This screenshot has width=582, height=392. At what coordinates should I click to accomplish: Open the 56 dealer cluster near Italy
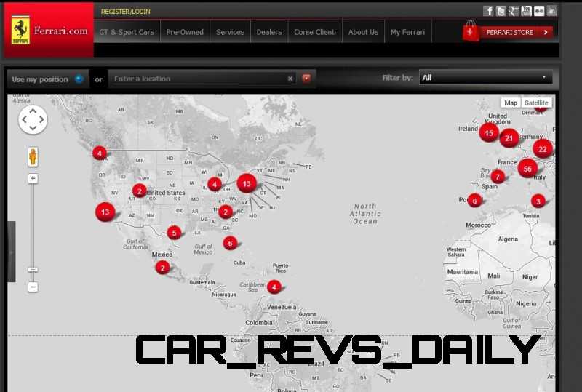(x=527, y=169)
